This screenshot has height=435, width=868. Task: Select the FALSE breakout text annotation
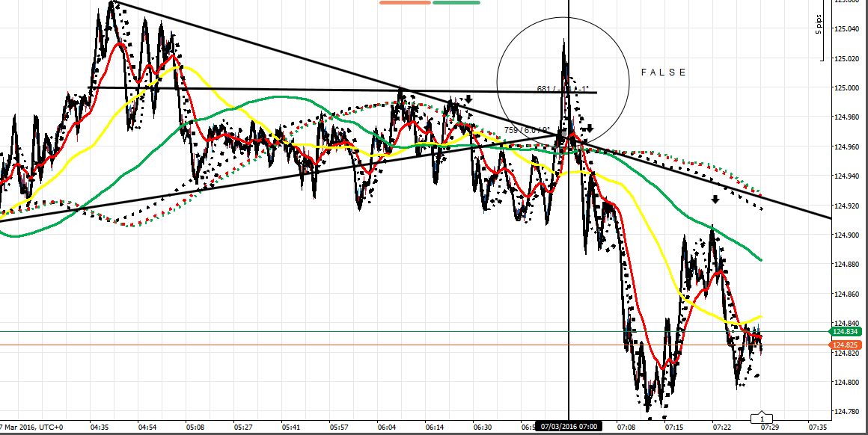[x=664, y=72]
